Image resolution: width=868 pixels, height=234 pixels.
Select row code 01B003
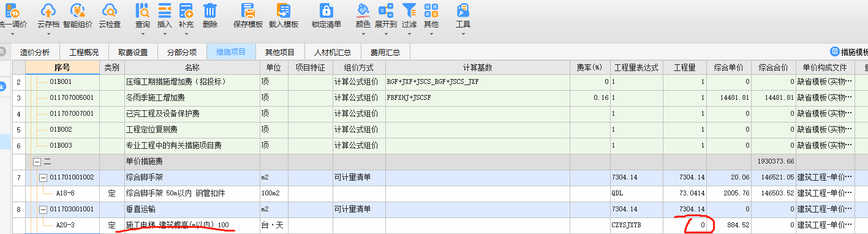pos(61,145)
